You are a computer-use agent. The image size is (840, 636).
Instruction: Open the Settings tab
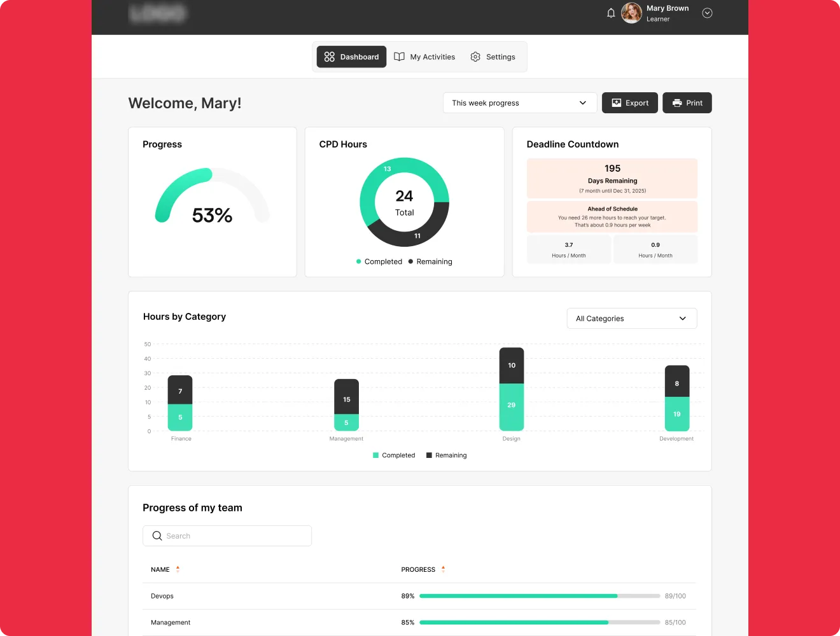click(493, 57)
